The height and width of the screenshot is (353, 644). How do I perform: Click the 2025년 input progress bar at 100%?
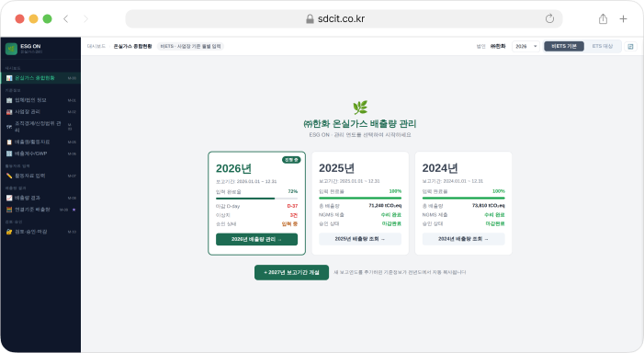point(360,198)
